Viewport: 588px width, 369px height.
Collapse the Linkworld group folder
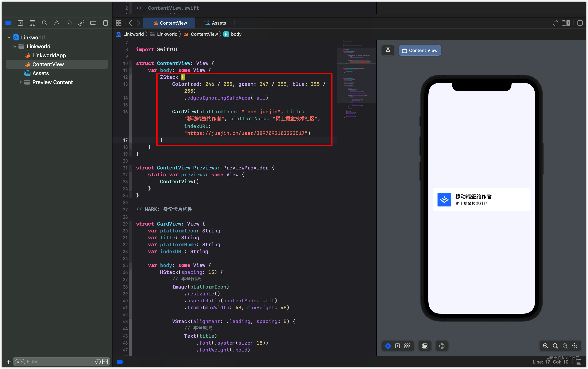(15, 46)
